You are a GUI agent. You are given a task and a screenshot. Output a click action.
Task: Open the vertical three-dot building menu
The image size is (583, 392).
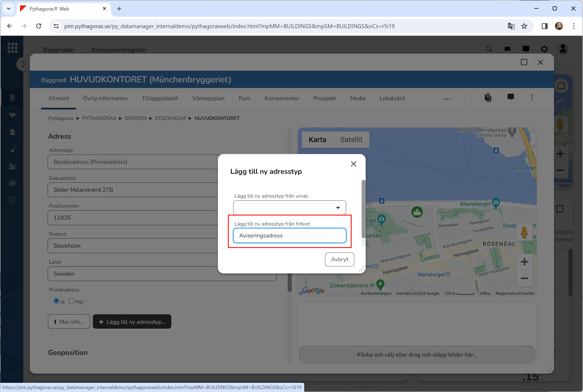[x=532, y=97]
